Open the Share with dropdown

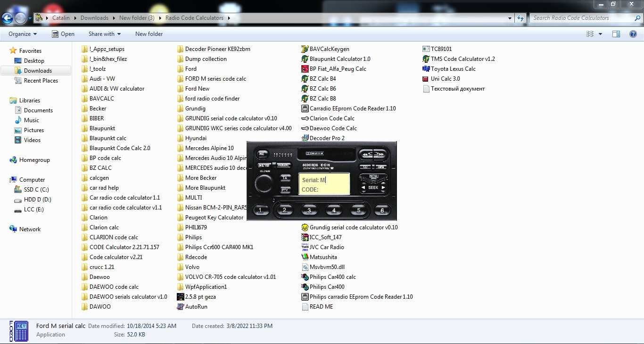[x=105, y=34]
